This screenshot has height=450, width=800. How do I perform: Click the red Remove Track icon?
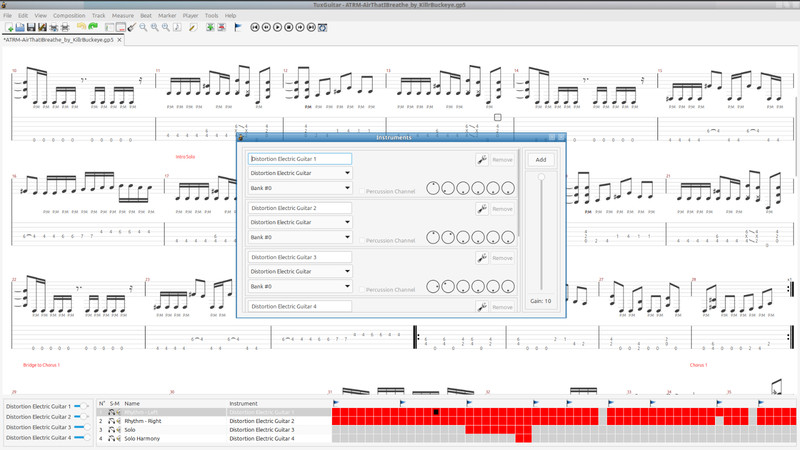tap(221, 27)
